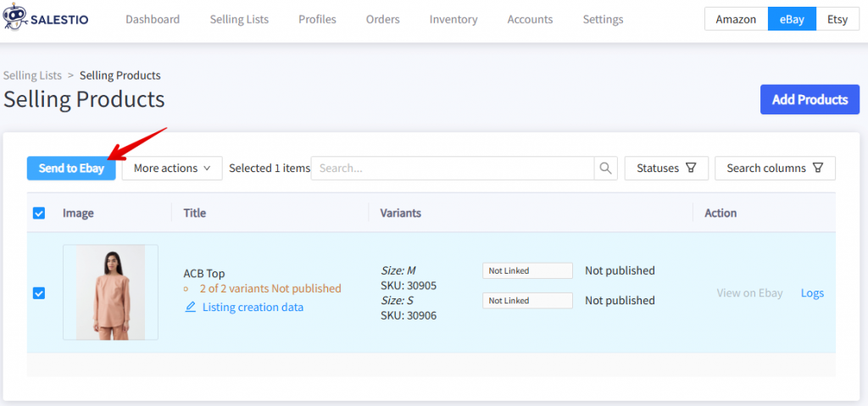
Task: Open the Dashboard menu item
Action: click(153, 19)
